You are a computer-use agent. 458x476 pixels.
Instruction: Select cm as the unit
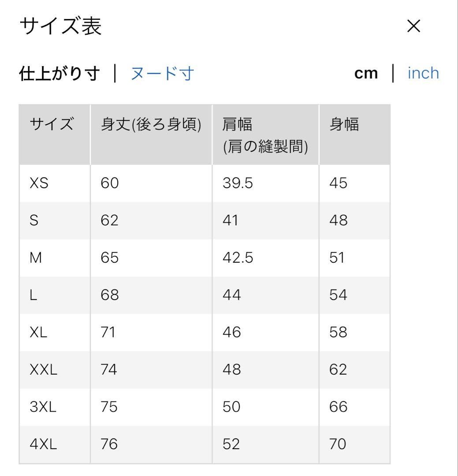click(366, 74)
